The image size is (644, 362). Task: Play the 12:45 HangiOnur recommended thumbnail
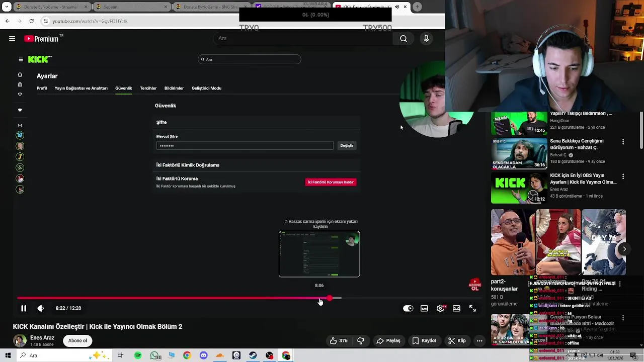[519, 124]
